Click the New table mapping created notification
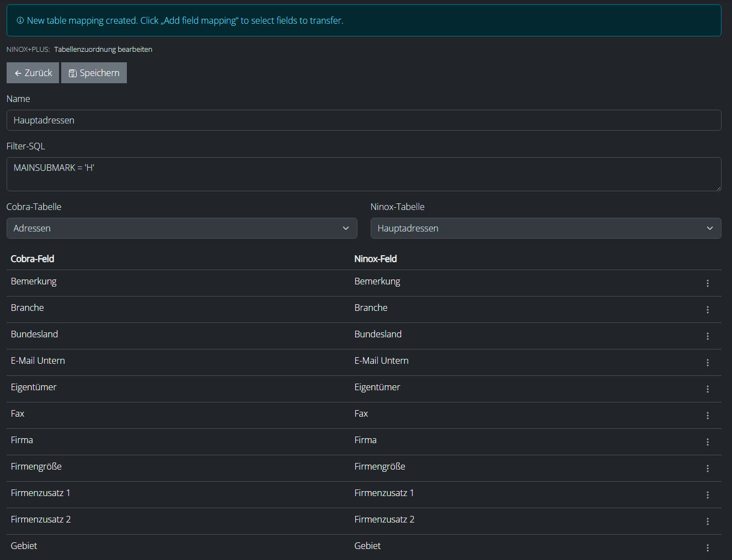Viewport: 732px width, 560px height. [364, 20]
